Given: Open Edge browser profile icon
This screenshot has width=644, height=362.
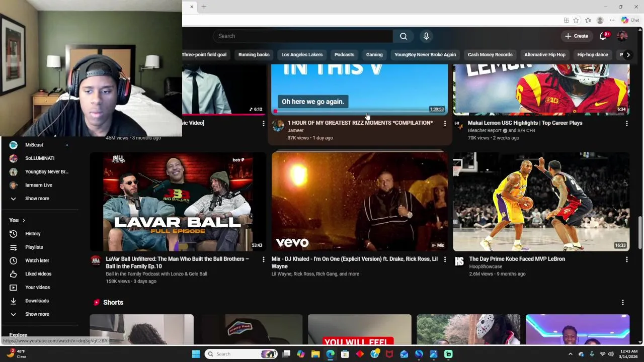Looking at the screenshot, I should pyautogui.click(x=600, y=21).
